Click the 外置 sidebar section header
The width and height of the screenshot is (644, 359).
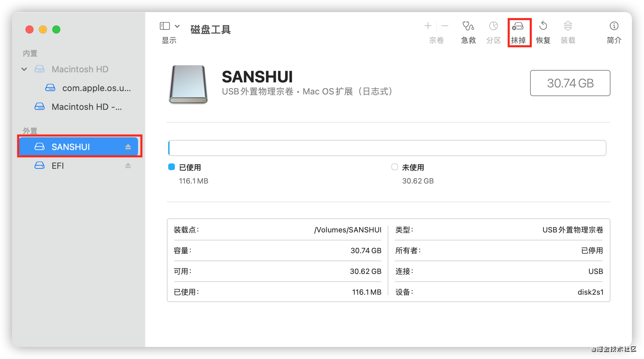click(x=30, y=131)
